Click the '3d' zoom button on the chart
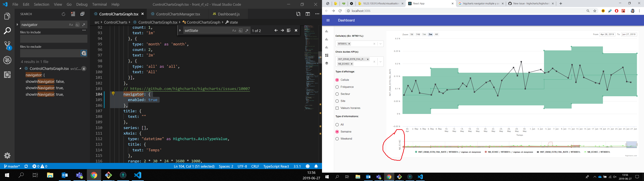This screenshot has height=181, width=644. (x=412, y=34)
